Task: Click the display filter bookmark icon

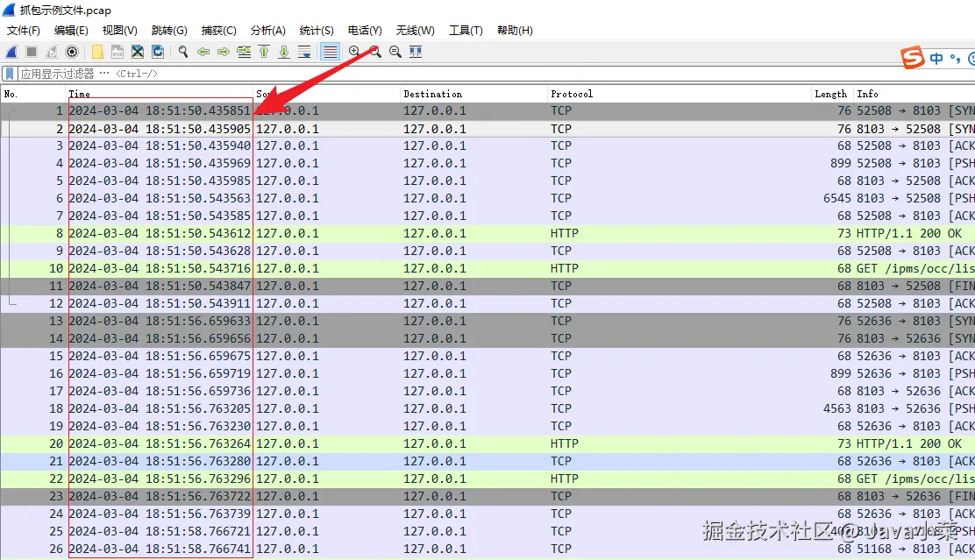Action: [x=10, y=74]
